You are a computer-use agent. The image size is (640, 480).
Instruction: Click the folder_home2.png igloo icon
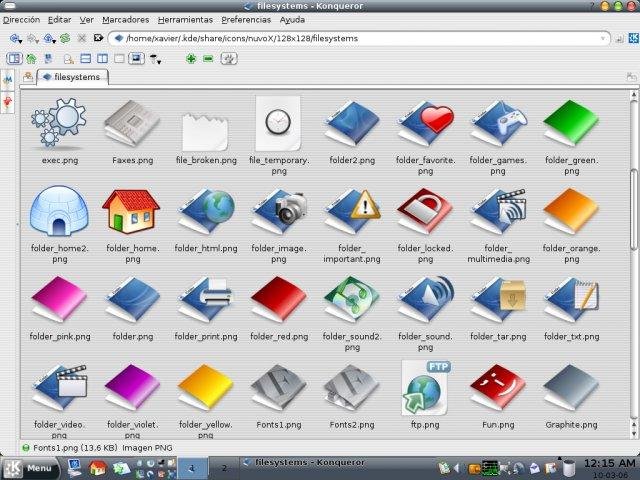coord(58,211)
